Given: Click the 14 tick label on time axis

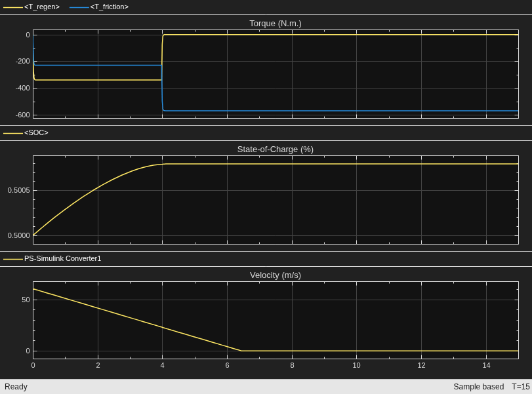Looking at the screenshot, I should point(486,365).
